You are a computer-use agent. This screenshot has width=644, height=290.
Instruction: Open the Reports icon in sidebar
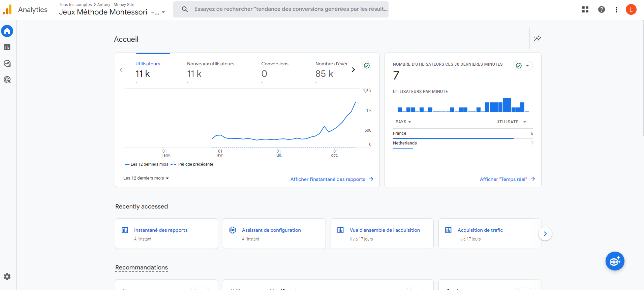click(7, 47)
